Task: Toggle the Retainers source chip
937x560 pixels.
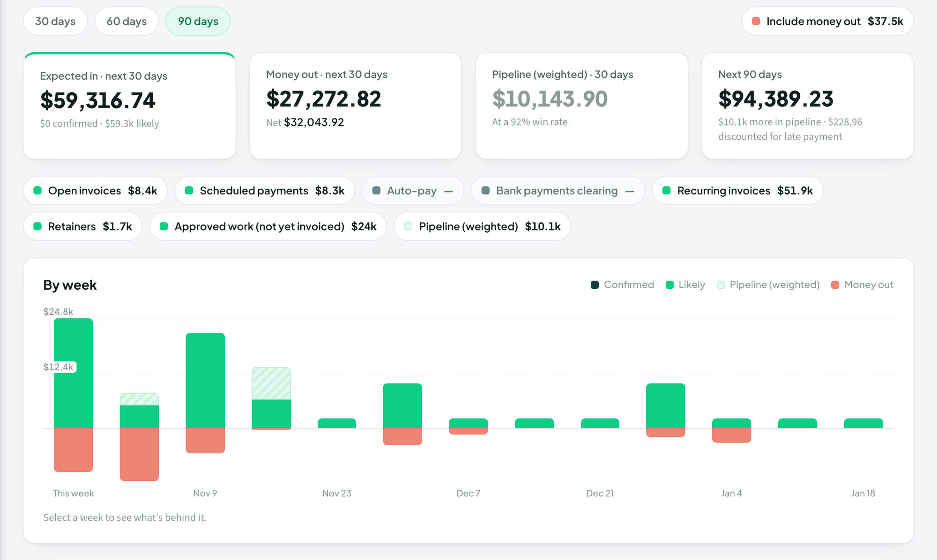Action: [82, 227]
